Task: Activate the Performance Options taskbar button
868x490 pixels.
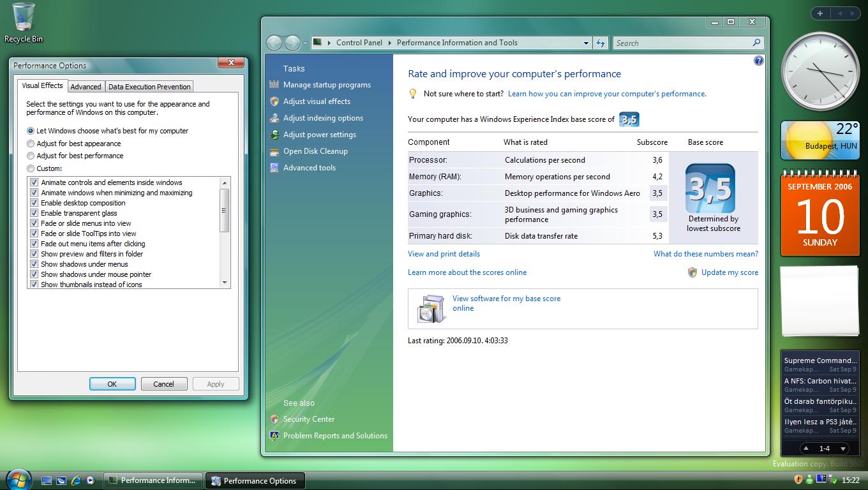Action: click(255, 480)
